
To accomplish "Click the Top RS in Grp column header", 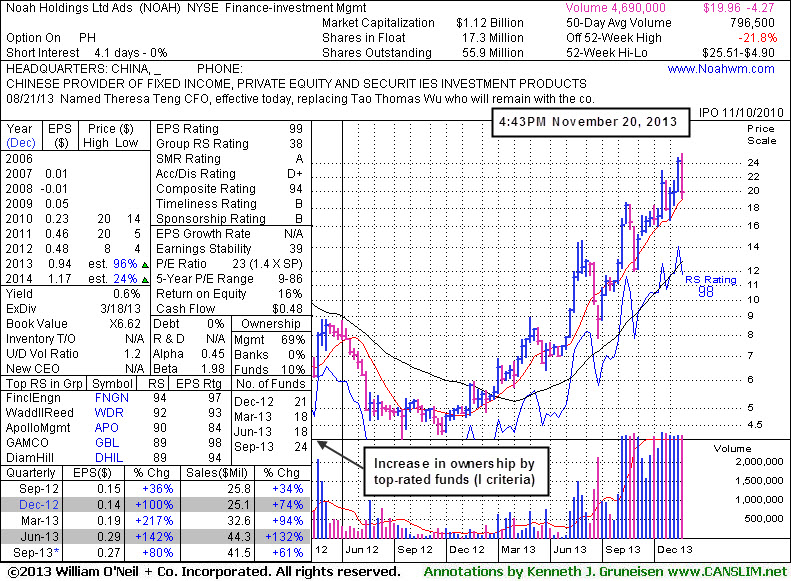I will [44, 384].
